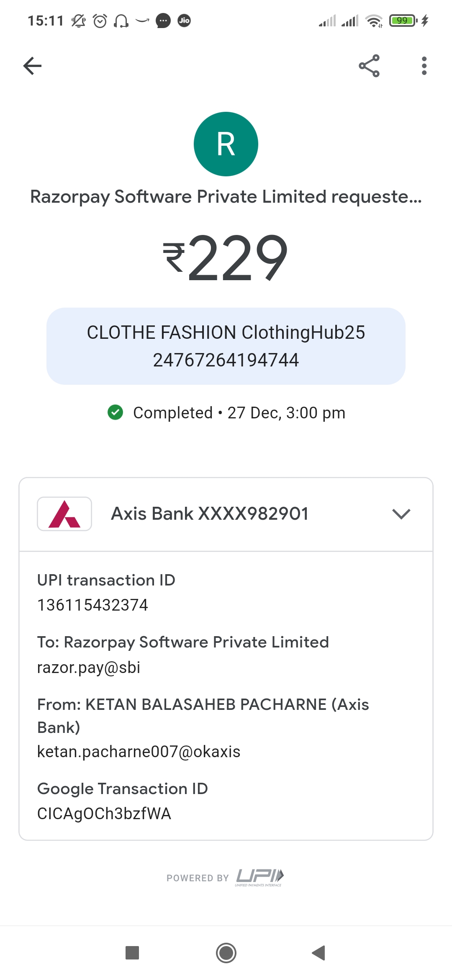Tap UPI transaction ID 136115432374
This screenshot has height=980, width=452.
(92, 605)
